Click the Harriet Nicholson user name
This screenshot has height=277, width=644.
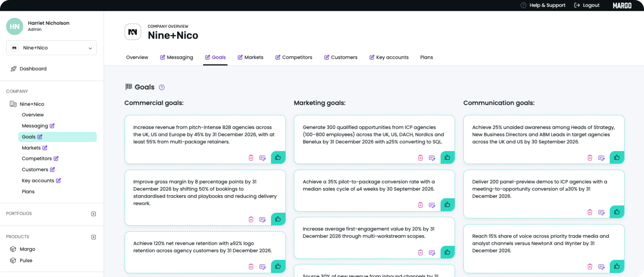point(49,23)
